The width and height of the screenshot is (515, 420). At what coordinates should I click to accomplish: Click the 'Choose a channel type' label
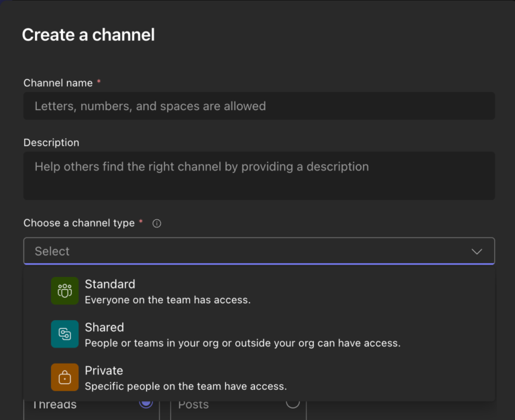(79, 223)
